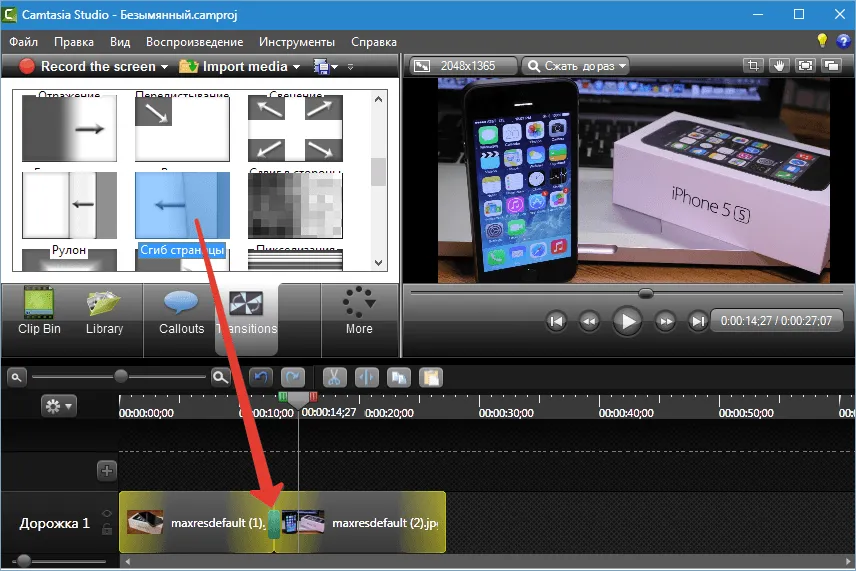Expand the Produce and share dropdown arrow

pyautogui.click(x=335, y=67)
